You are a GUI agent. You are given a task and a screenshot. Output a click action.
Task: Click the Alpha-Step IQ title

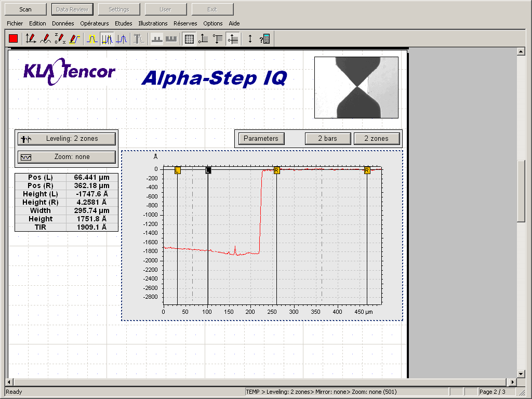(215, 78)
